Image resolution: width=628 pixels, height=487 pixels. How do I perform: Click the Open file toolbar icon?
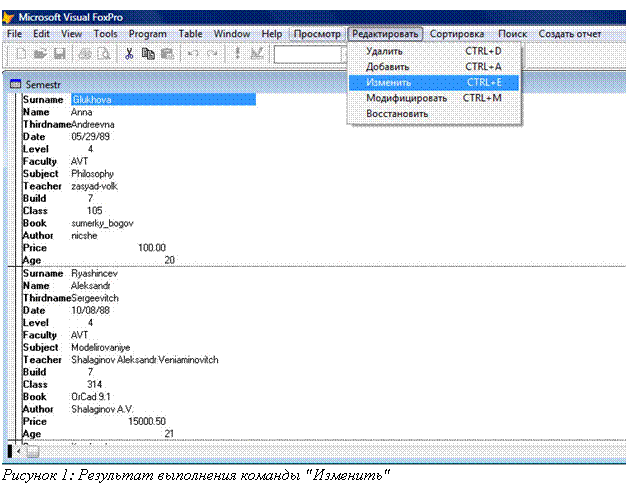(40, 53)
